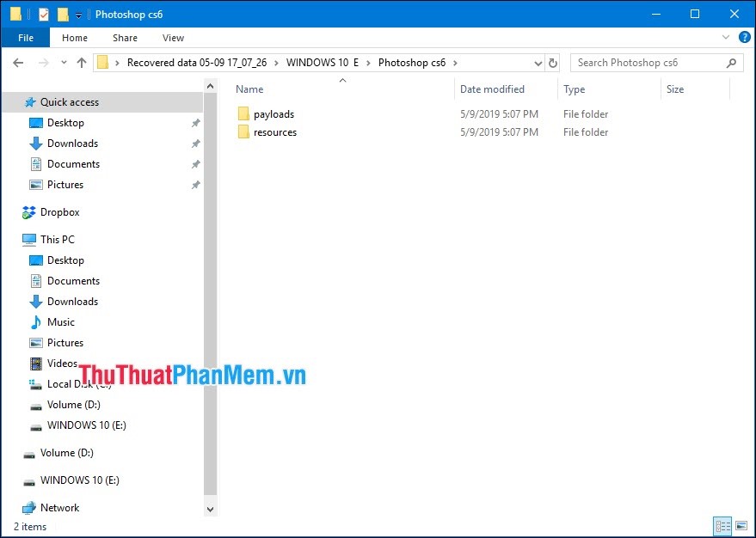
Task: Go up to the parent folder with the up arrow
Action: (82, 62)
